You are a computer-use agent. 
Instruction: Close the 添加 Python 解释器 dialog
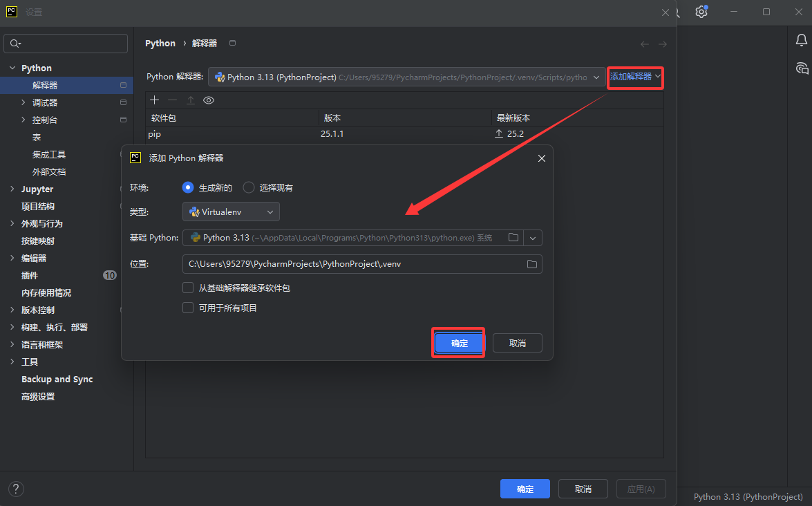[x=542, y=158]
